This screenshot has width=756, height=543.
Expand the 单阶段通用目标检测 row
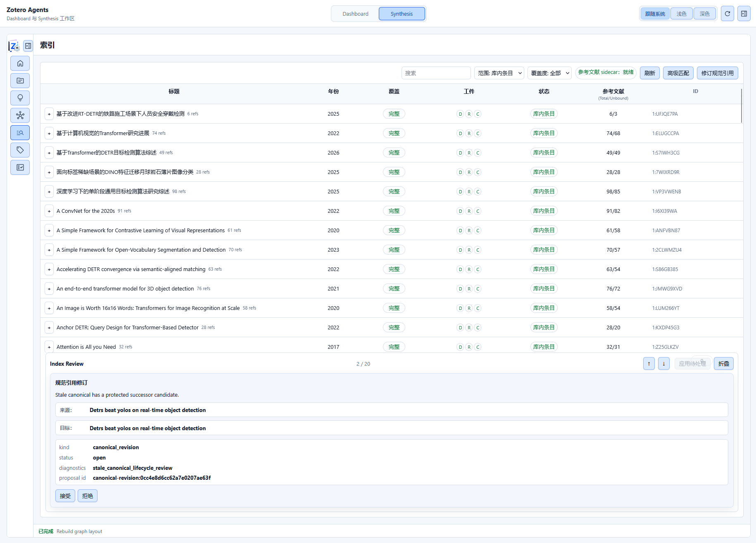(x=49, y=192)
